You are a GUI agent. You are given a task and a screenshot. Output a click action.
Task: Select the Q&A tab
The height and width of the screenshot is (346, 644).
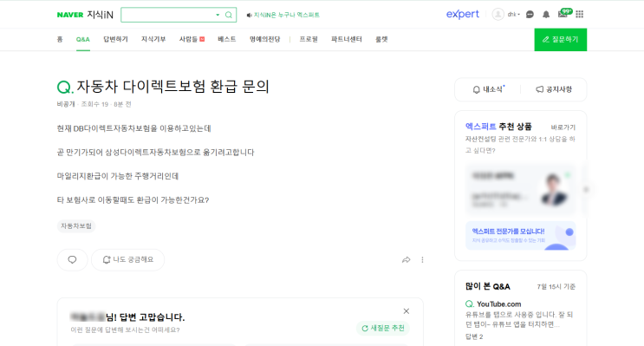click(x=83, y=39)
